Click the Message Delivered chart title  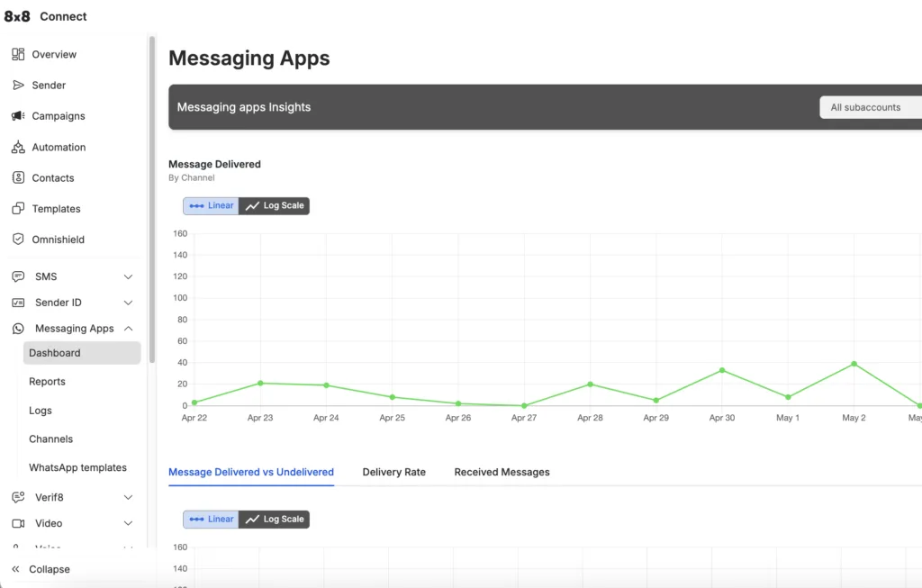coord(214,164)
